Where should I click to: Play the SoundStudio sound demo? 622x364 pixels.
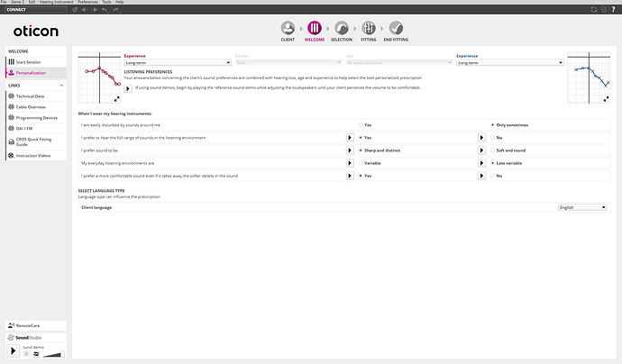pos(14,350)
